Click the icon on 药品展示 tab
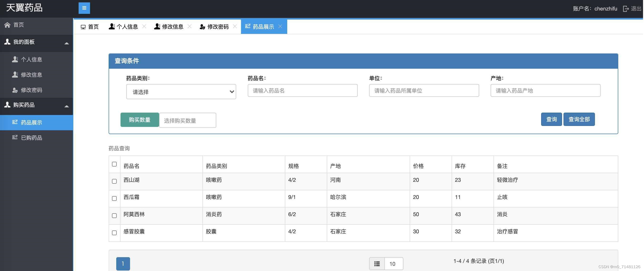644x271 pixels. coord(248,26)
